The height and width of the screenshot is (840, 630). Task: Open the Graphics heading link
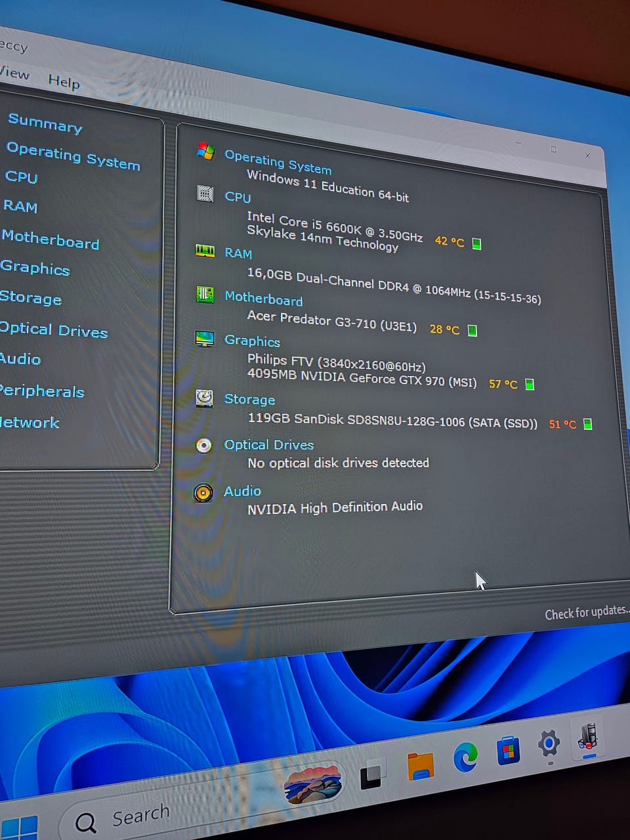252,341
